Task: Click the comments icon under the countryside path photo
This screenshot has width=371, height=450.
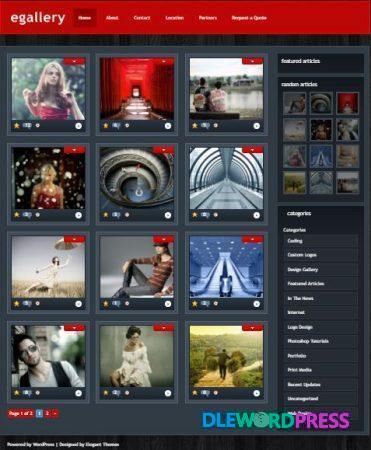Action: click(x=205, y=393)
